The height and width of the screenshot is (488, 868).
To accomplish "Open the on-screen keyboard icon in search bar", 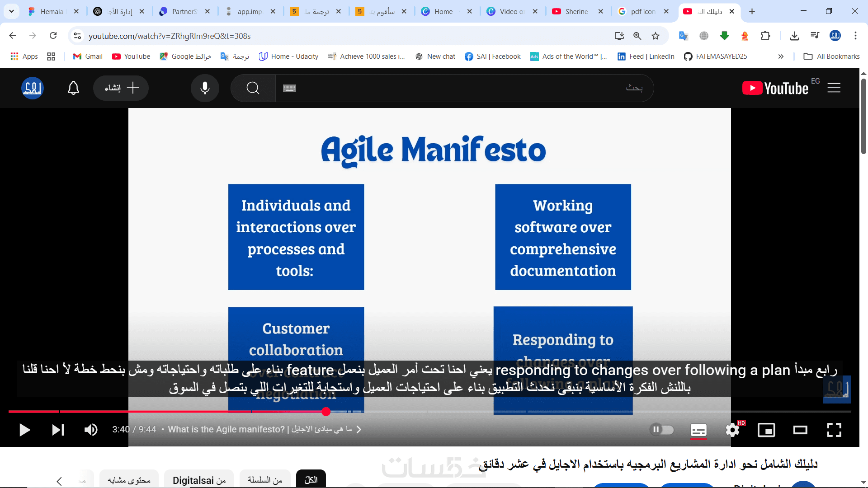I will point(289,88).
